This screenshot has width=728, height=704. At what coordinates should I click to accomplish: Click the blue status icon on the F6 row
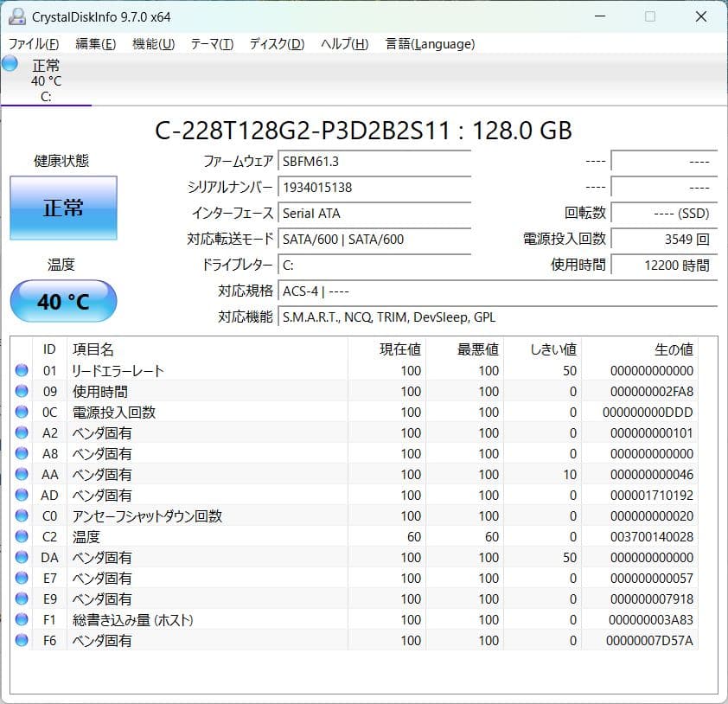(22, 641)
